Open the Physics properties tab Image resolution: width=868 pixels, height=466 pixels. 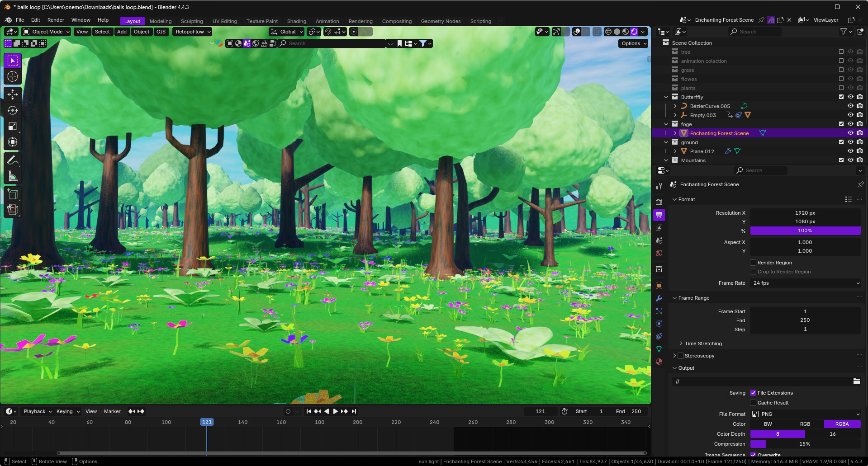[659, 324]
